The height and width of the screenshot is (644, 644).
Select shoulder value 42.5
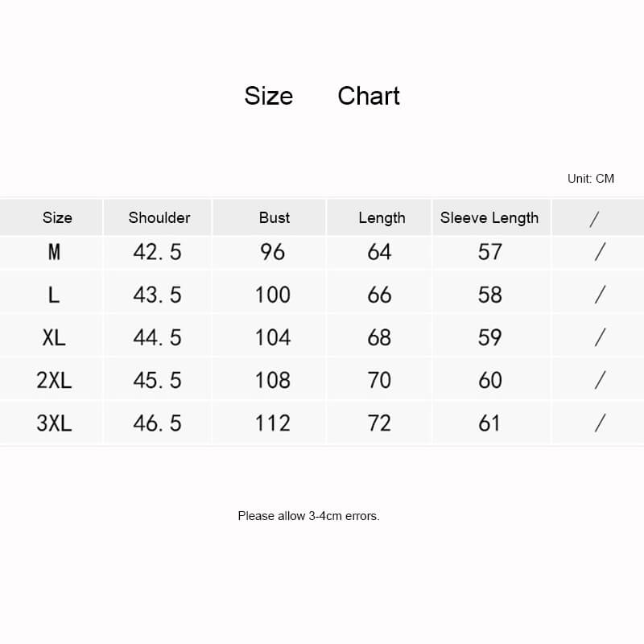coord(158,253)
